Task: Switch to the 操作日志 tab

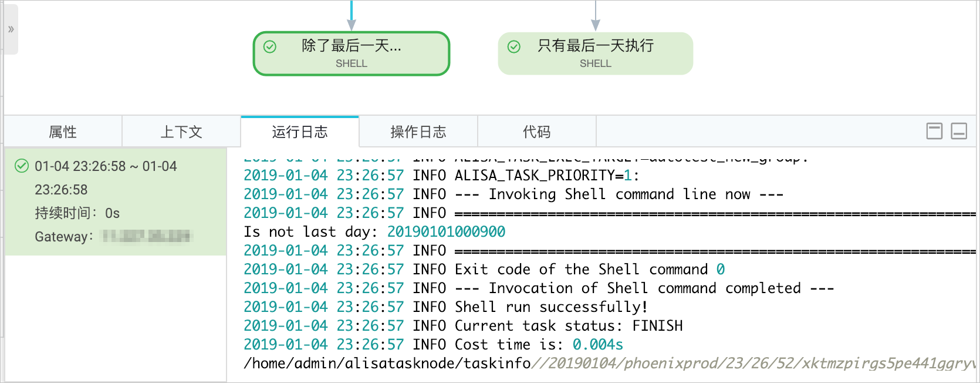Action: pos(418,132)
